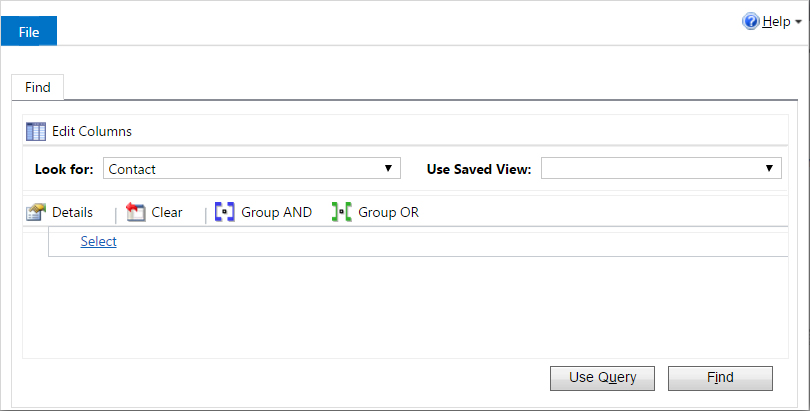
Task: Click the blue Group AND bracket icon
Action: (x=225, y=212)
